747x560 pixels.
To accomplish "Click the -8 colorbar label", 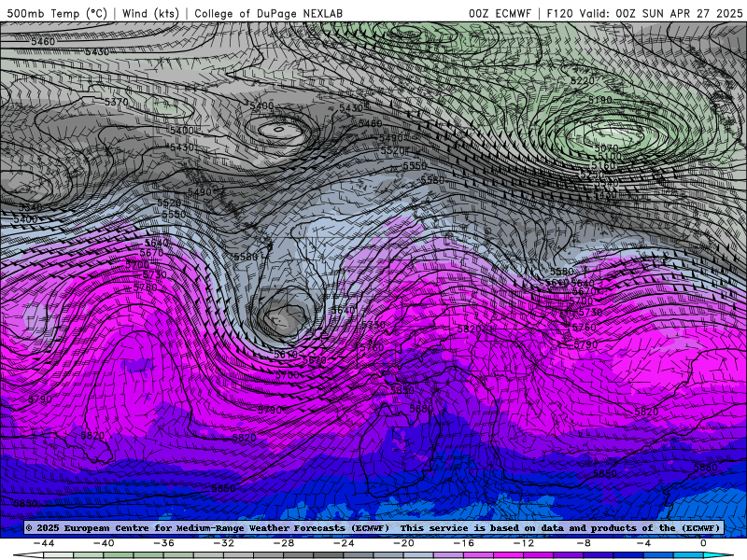I will click(585, 543).
